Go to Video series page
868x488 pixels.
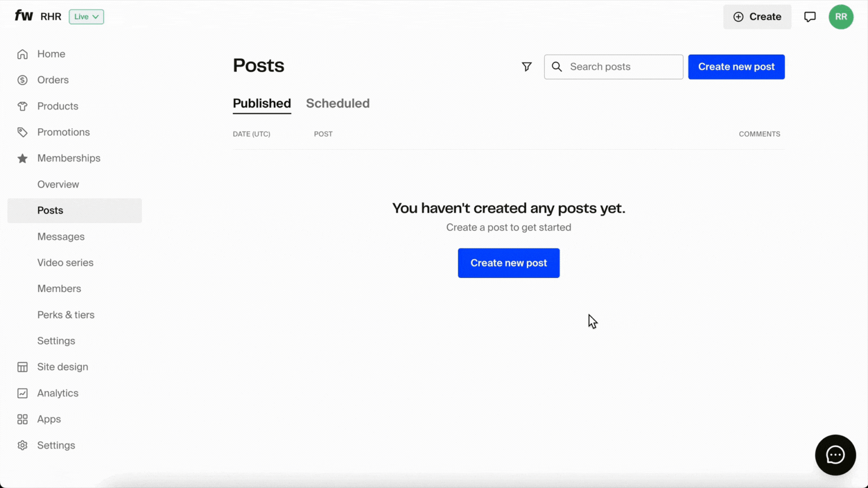point(66,262)
